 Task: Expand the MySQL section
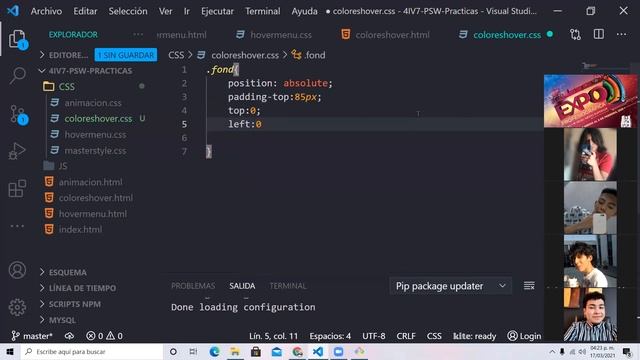point(58,320)
